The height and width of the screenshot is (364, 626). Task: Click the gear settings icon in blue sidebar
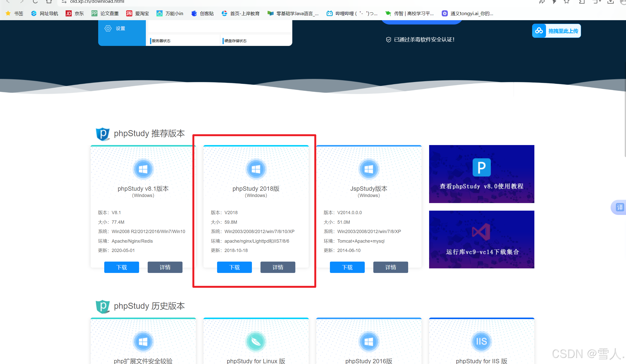(108, 28)
